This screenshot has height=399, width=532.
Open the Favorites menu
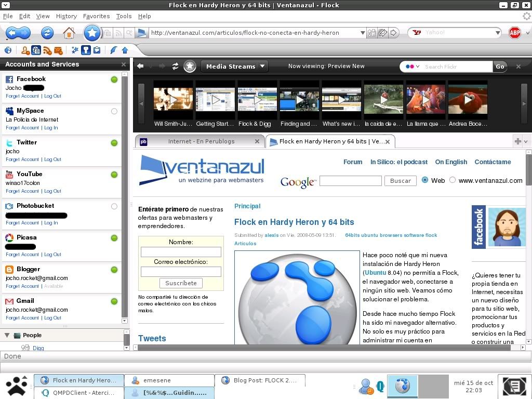(96, 16)
